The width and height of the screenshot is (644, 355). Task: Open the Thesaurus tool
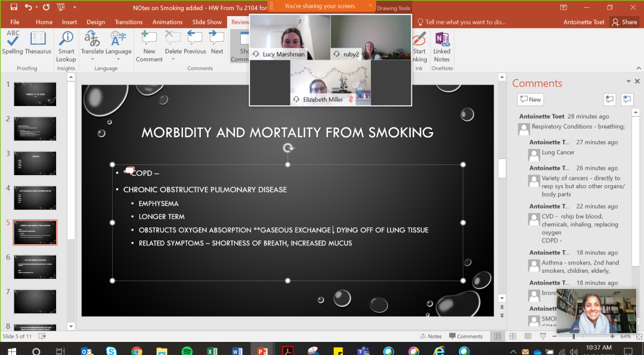point(38,43)
